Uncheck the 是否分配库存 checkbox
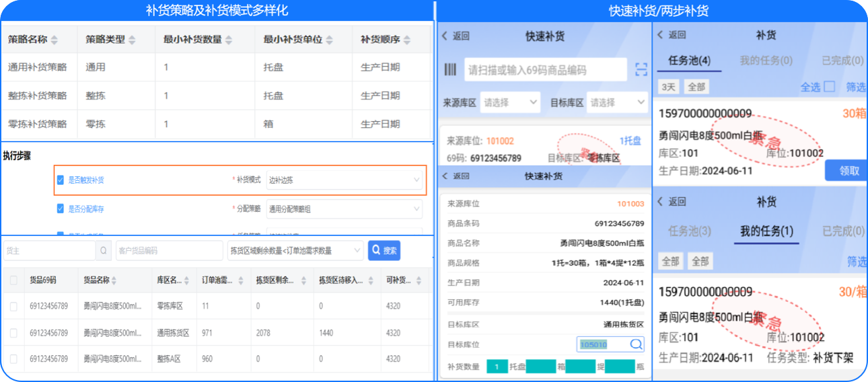This screenshot has width=868, height=382. pyautogui.click(x=61, y=209)
